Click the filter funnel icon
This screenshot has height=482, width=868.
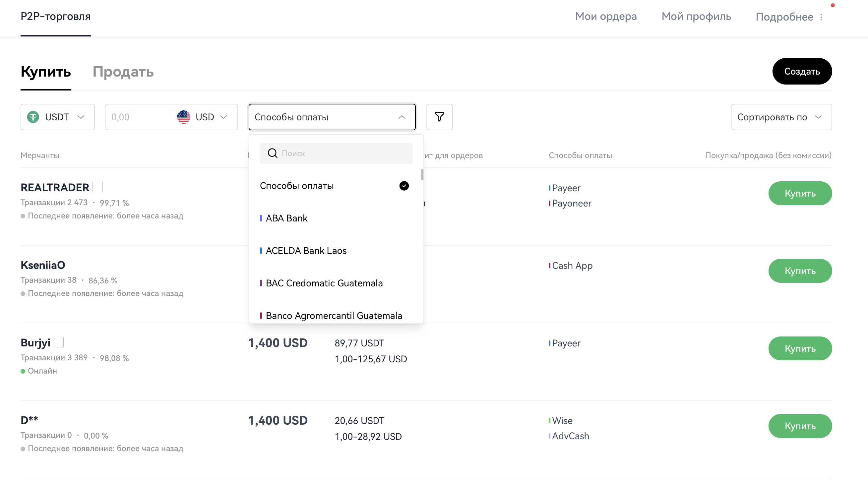[439, 117]
